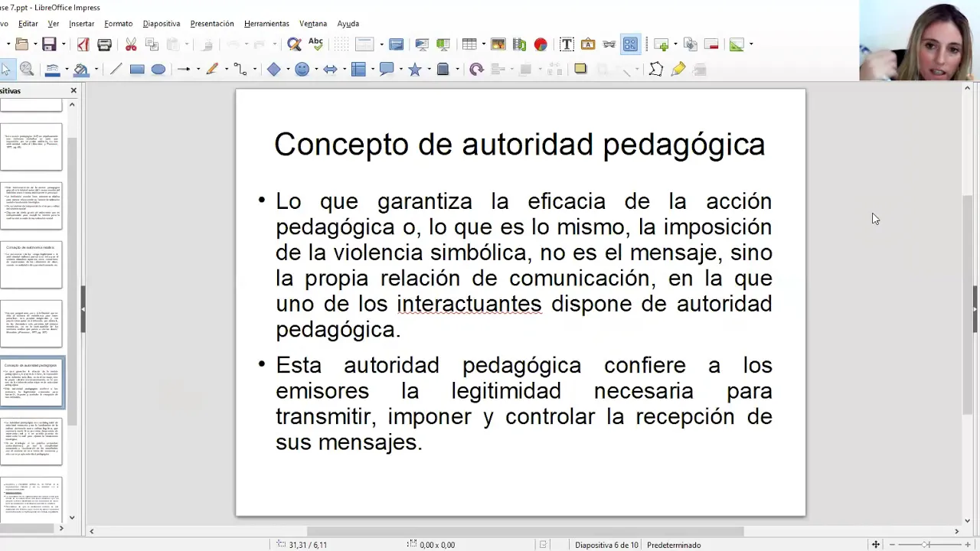Insert Fontwork text icon

(x=588, y=44)
